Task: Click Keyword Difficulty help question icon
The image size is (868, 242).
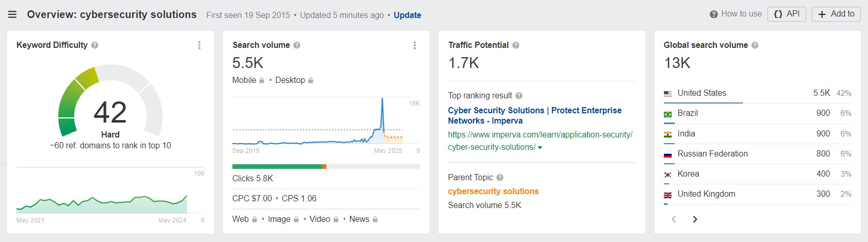Action: pyautogui.click(x=95, y=45)
